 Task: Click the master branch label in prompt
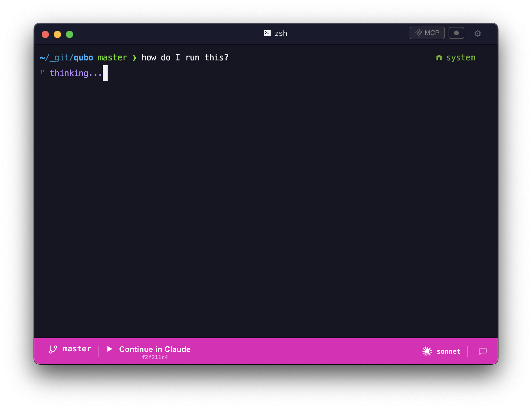pyautogui.click(x=112, y=57)
